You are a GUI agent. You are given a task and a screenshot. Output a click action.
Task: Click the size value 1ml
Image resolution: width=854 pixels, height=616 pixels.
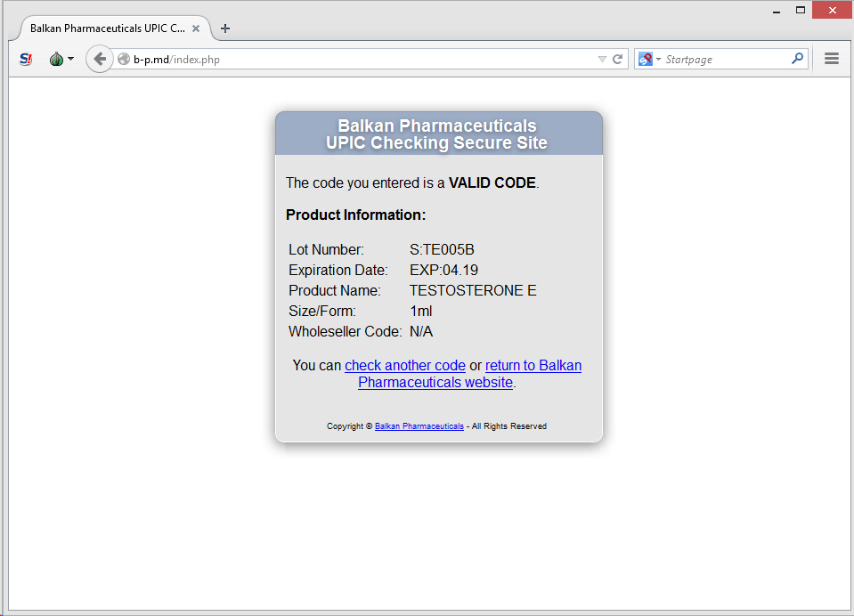(421, 311)
